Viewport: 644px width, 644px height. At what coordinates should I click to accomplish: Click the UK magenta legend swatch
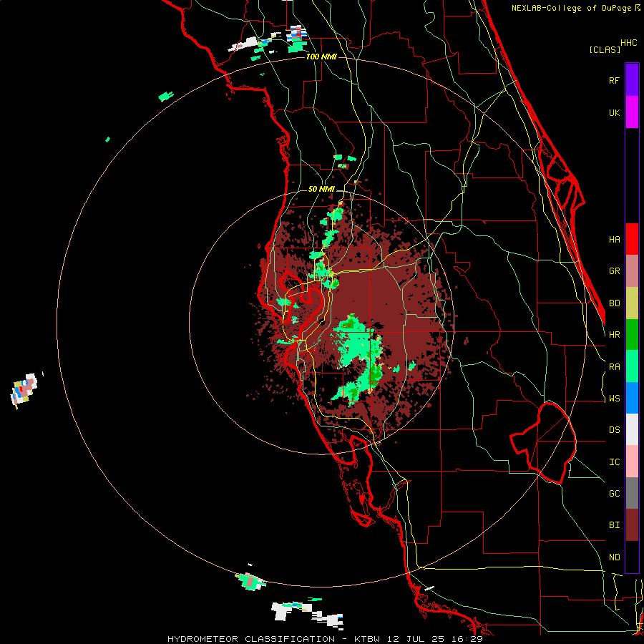(x=632, y=112)
